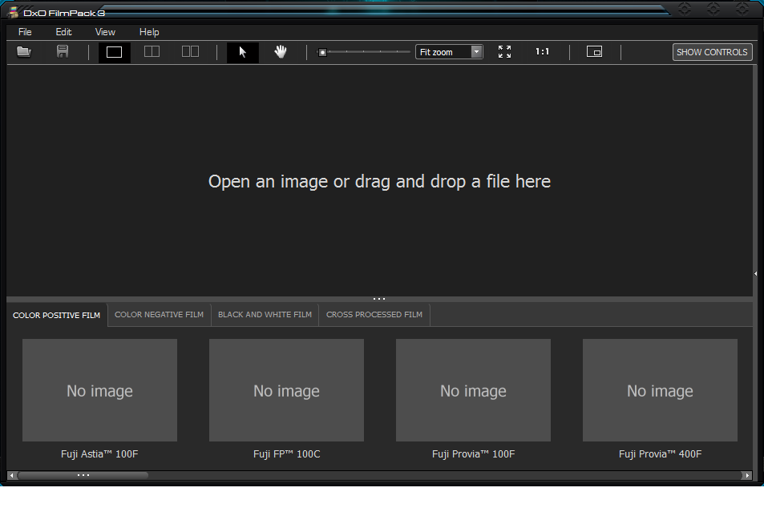Viewport: 764px width, 532px height.
Task: Click the DxO FilmPack app icon
Action: (14, 12)
